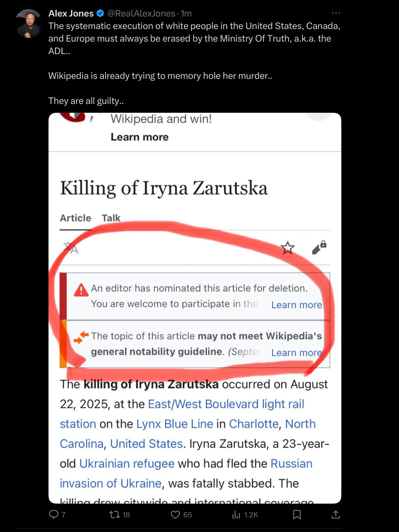Open the @RealAlexJones handle link
Screen dimensions: 399x532
141,13
